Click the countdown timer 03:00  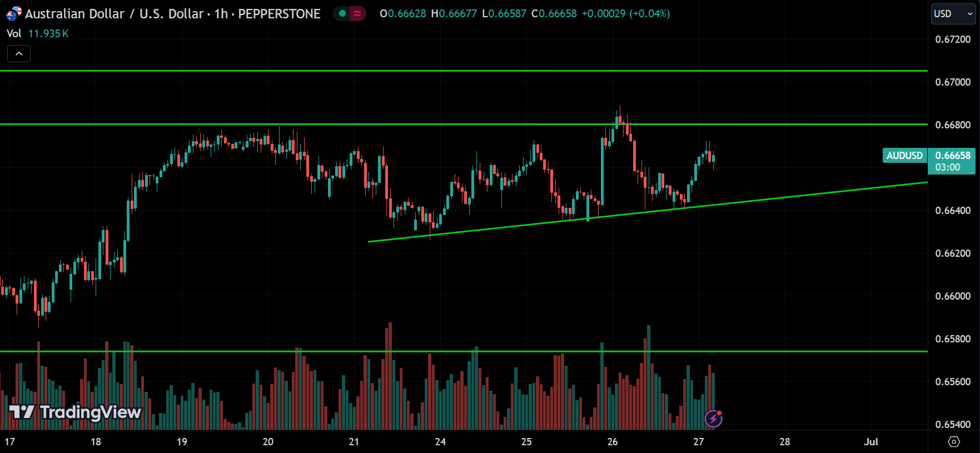click(947, 167)
